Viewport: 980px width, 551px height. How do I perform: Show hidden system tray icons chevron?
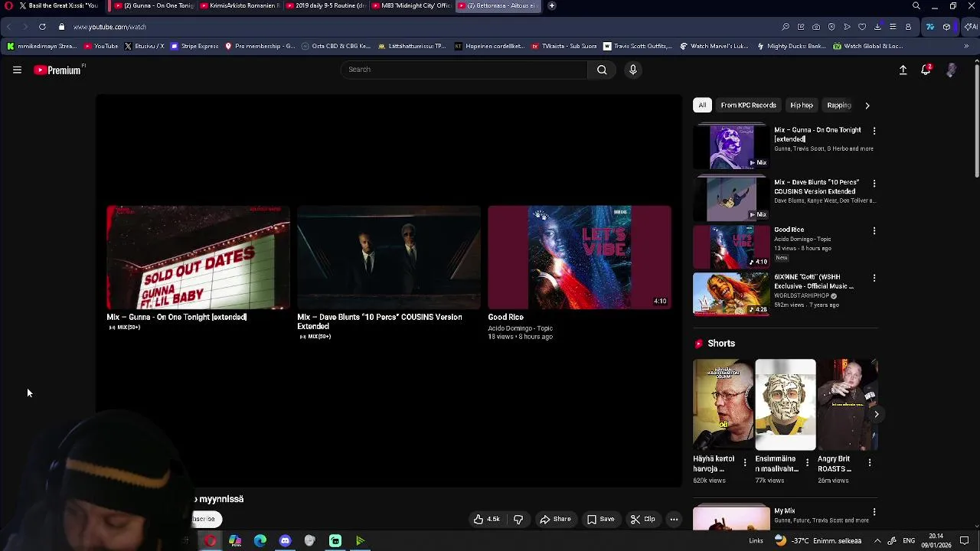(877, 541)
